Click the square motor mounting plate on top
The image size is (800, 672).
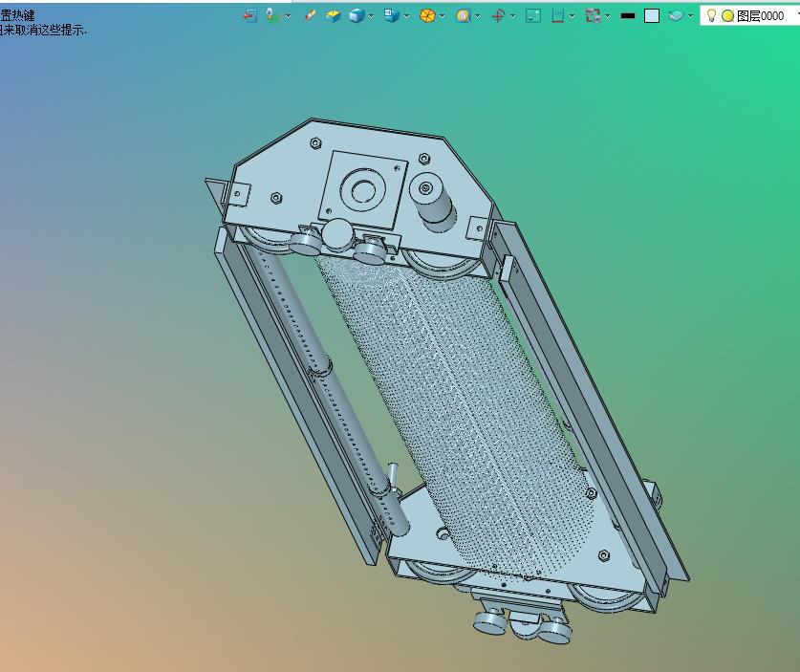(363, 190)
